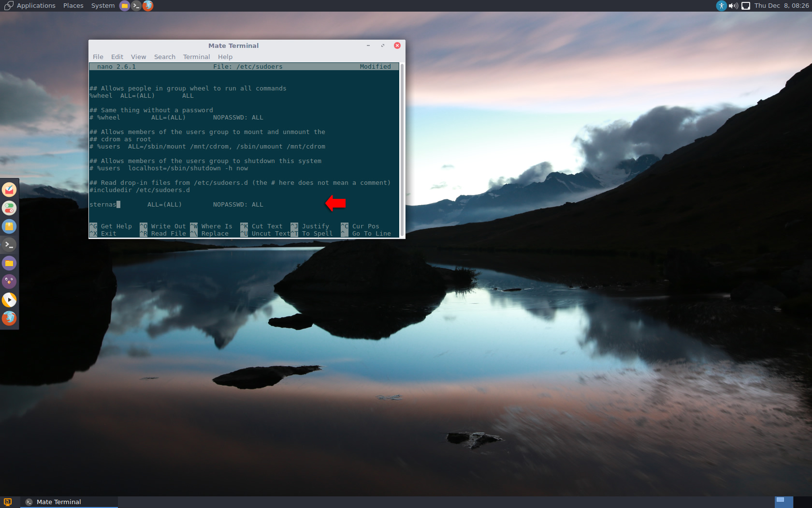Open Help menu in Mate Terminal
Viewport: 812px width, 508px height.
[x=225, y=57]
